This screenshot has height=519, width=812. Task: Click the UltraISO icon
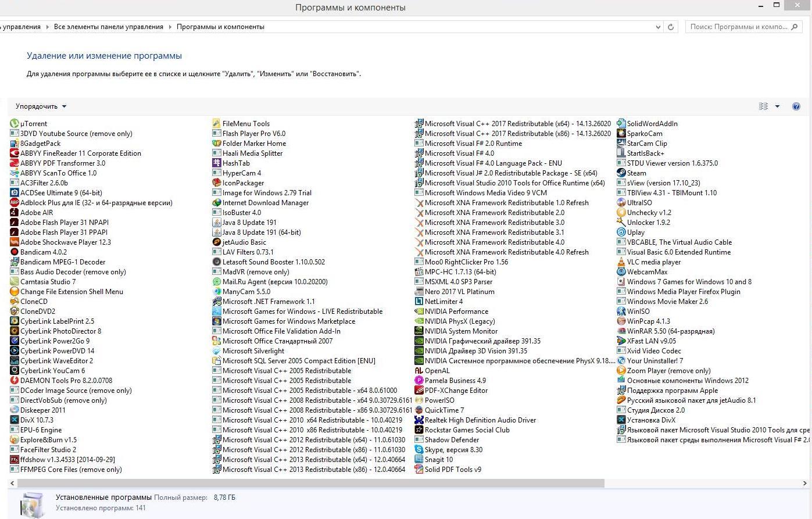[x=621, y=202]
